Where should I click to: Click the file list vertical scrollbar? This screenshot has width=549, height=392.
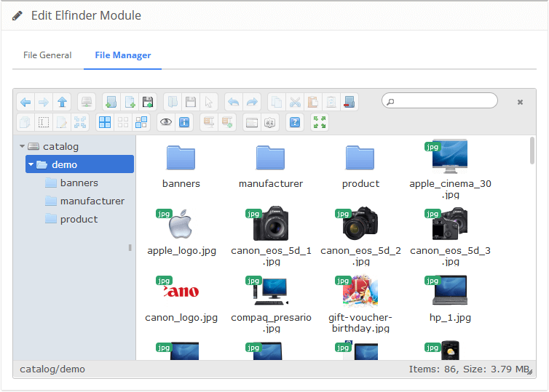pyautogui.click(x=532, y=151)
